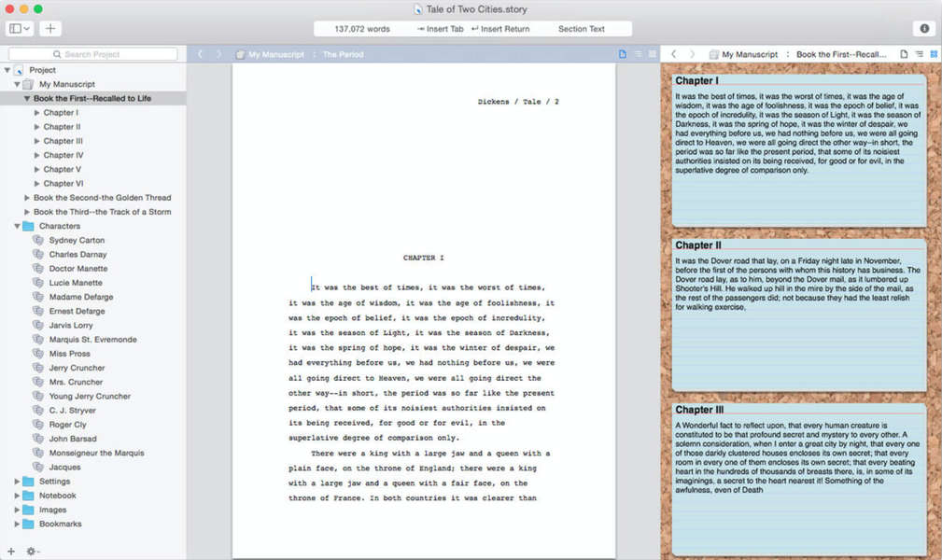The image size is (942, 560).
Task: Click the Settings folder icon
Action: point(28,482)
